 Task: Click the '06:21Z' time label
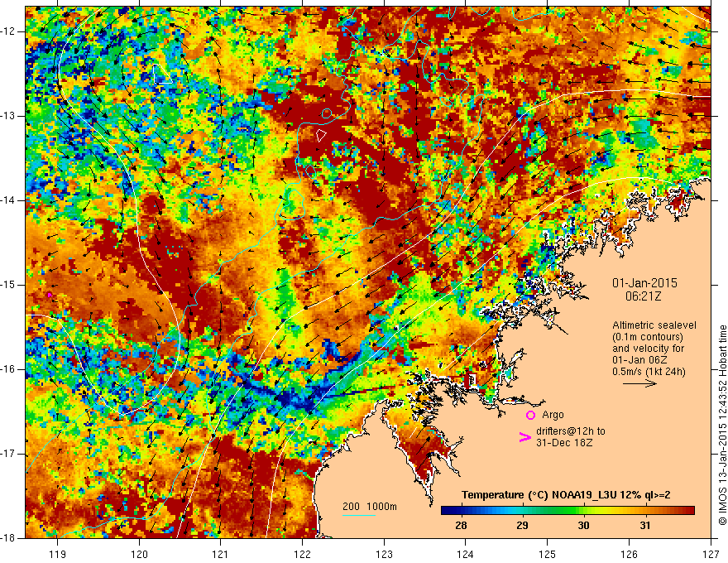(x=643, y=296)
